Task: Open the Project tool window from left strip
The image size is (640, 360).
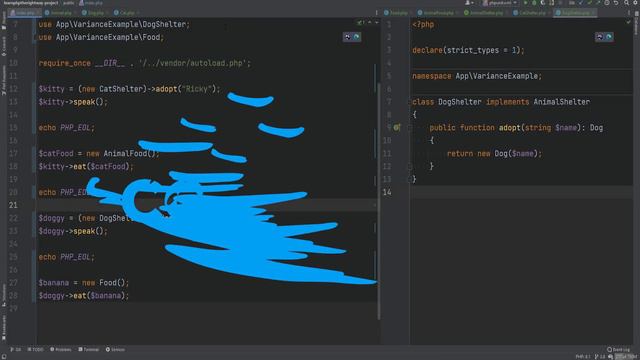Action: point(4,21)
